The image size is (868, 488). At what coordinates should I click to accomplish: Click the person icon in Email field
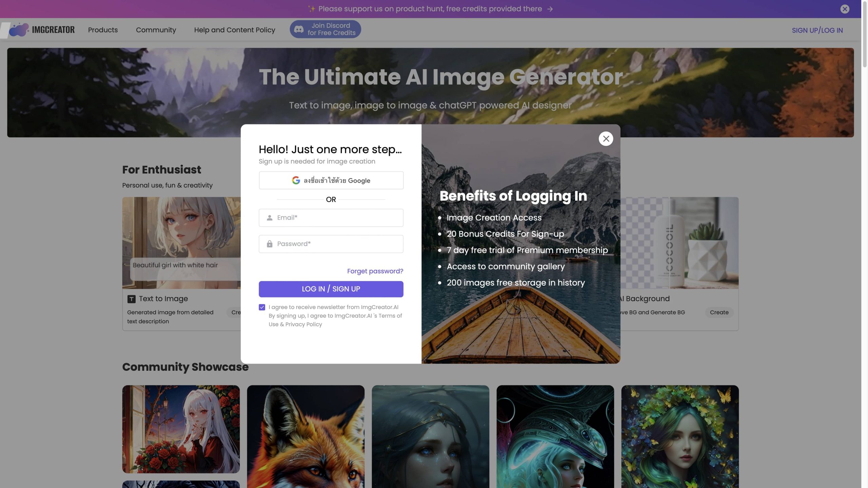270,218
